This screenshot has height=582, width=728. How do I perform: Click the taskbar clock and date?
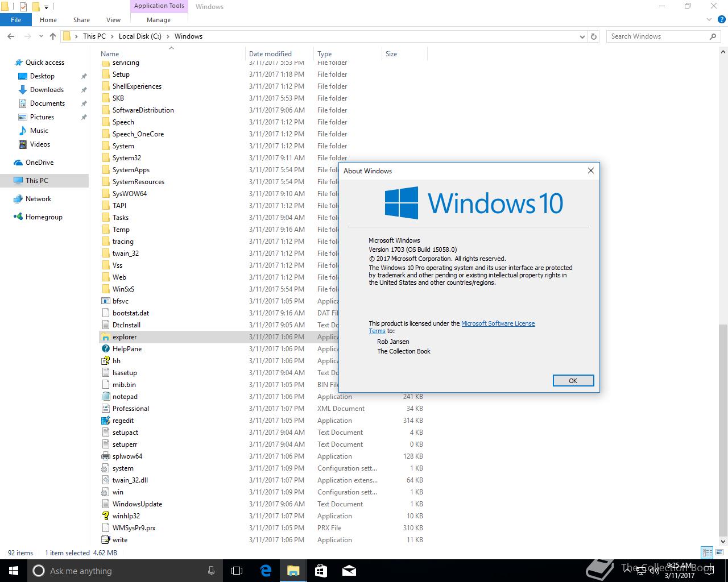(680, 571)
